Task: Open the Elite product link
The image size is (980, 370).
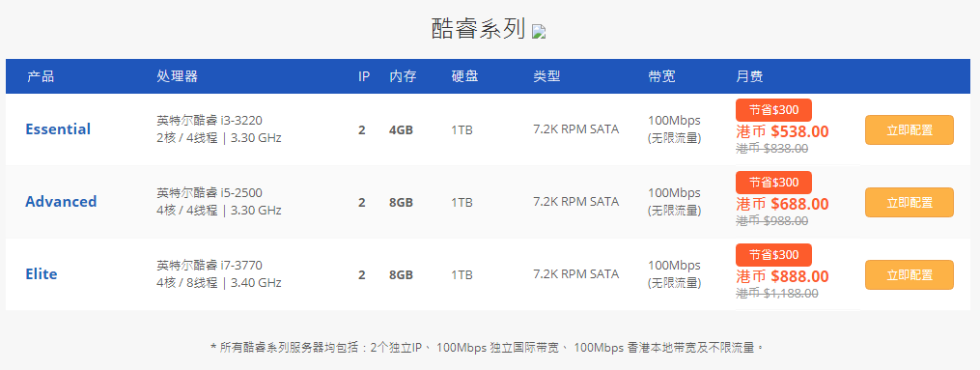Action: [42, 274]
